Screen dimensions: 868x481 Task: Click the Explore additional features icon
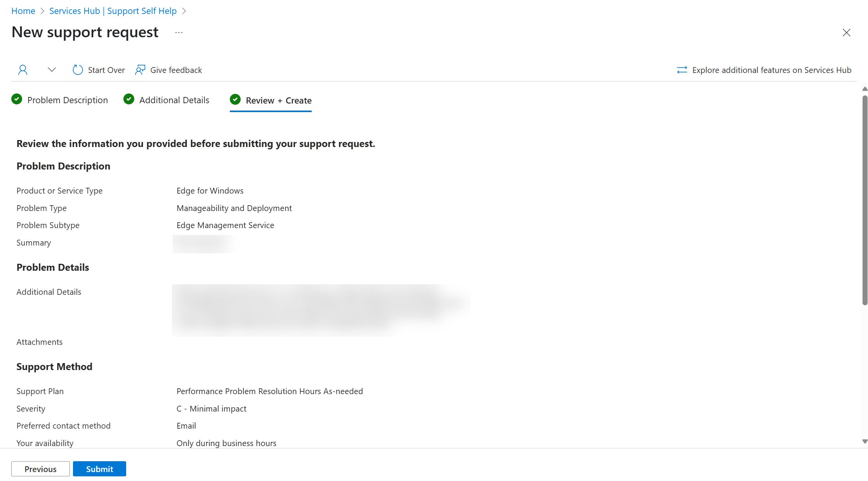(682, 70)
